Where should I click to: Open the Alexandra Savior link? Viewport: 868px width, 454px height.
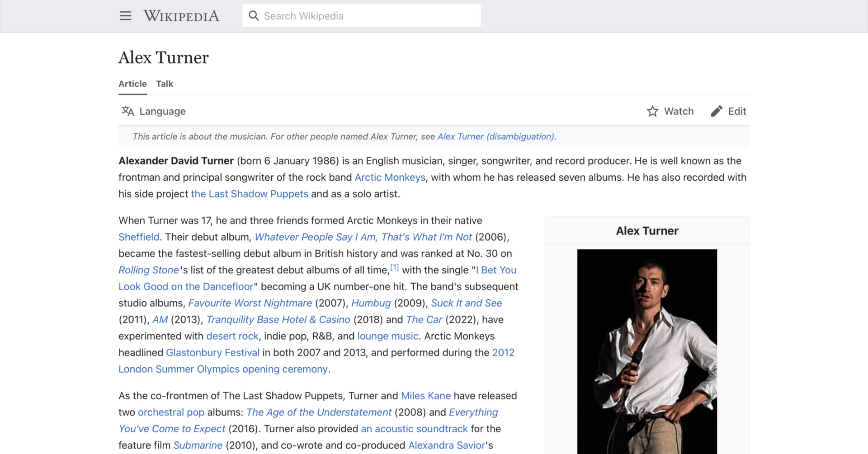447,445
